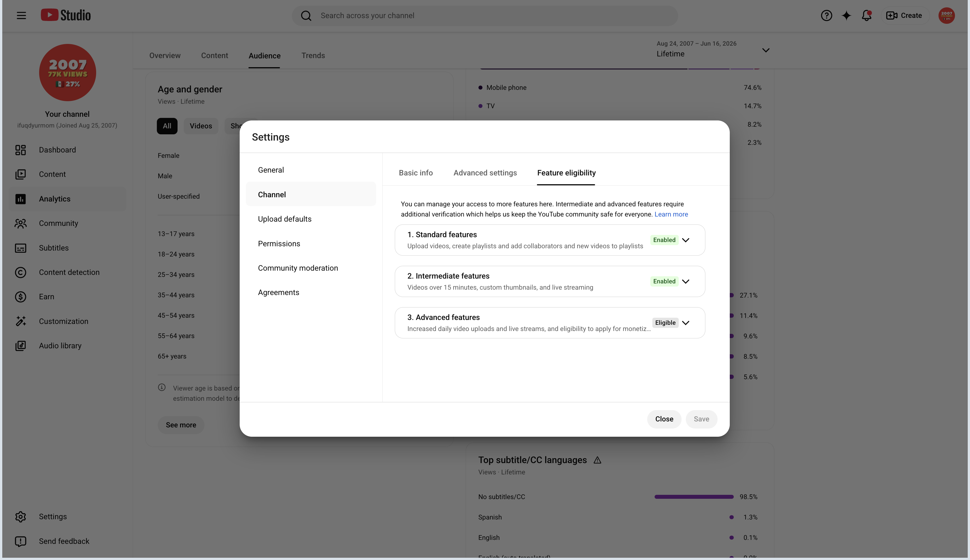The height and width of the screenshot is (560, 970).
Task: Click the Mobile phone device row
Action: point(620,88)
